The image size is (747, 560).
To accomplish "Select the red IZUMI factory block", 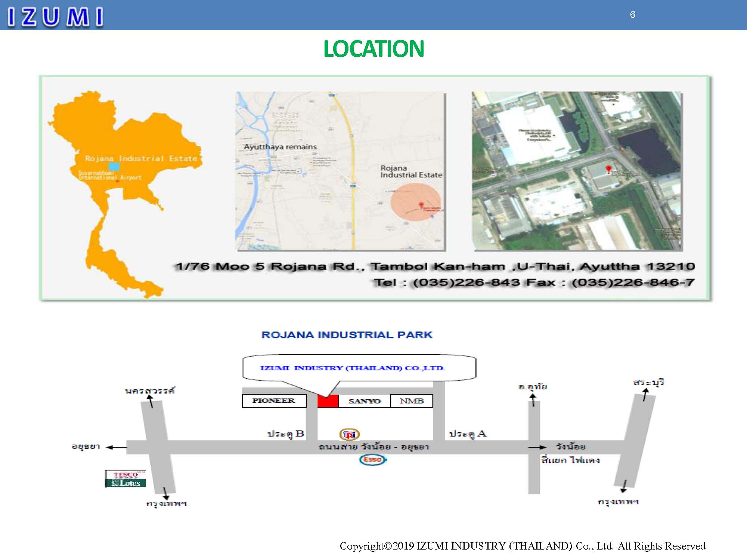I will [x=328, y=401].
